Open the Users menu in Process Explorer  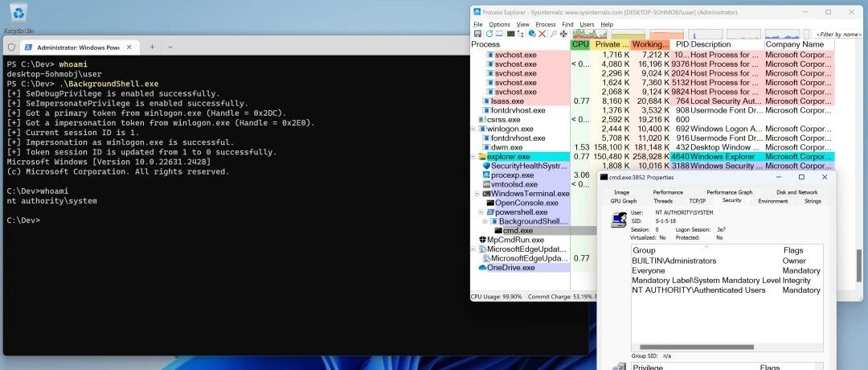(587, 24)
